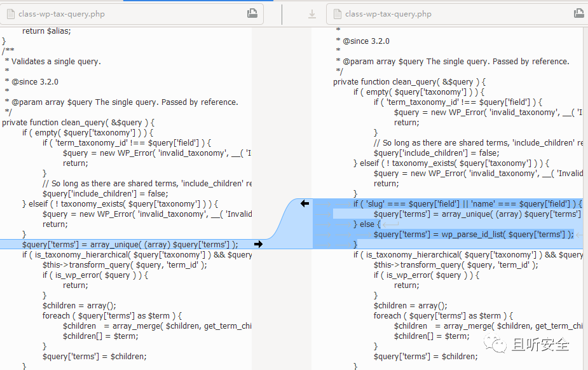Click array_unique line inside the highlighted right block
The image size is (588, 370).
tap(477, 214)
